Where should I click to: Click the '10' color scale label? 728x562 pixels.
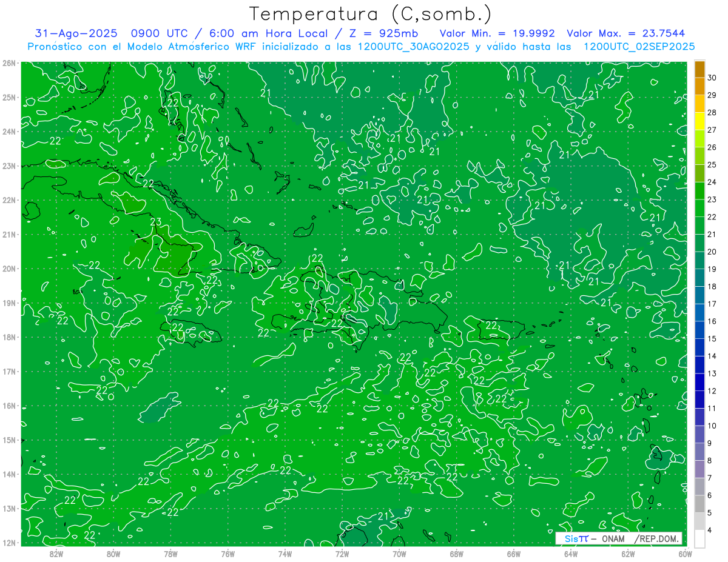pyautogui.click(x=712, y=426)
